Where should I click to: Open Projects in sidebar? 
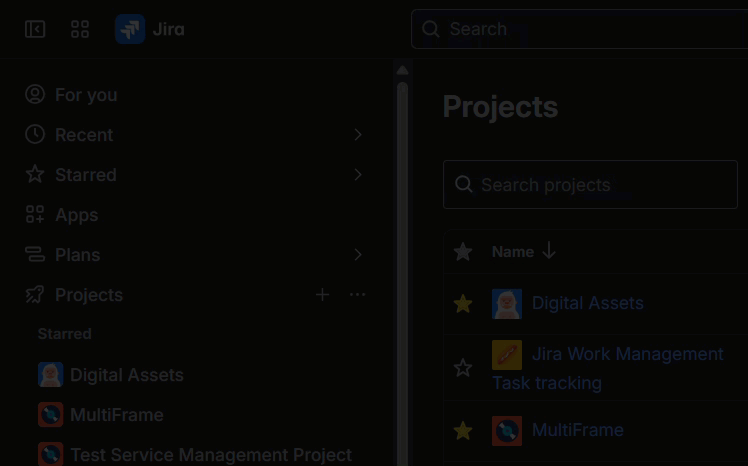coord(89,295)
